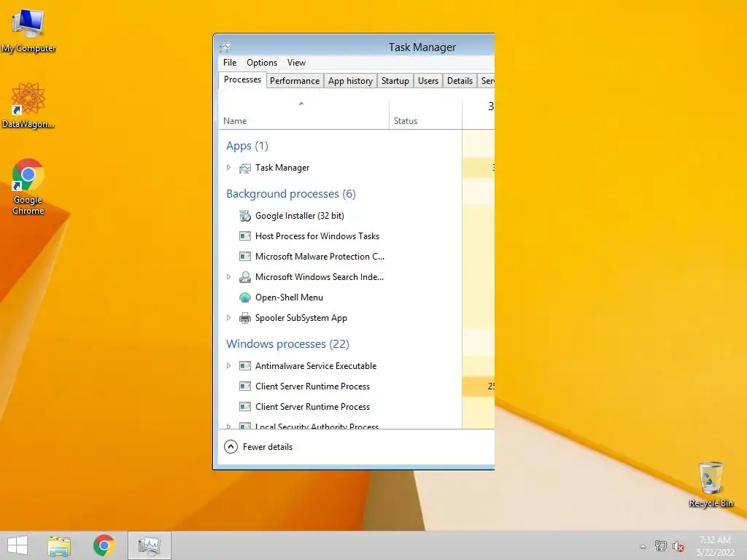Open the View menu
The height and width of the screenshot is (560, 747).
[296, 63]
